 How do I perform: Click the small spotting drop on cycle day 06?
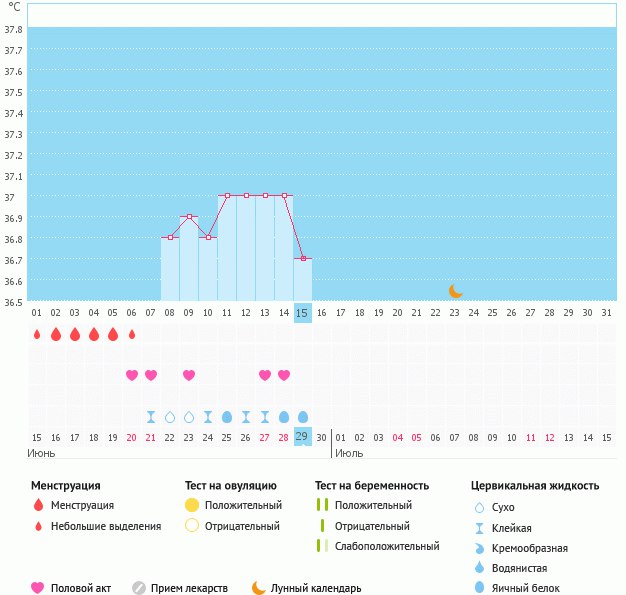132,334
